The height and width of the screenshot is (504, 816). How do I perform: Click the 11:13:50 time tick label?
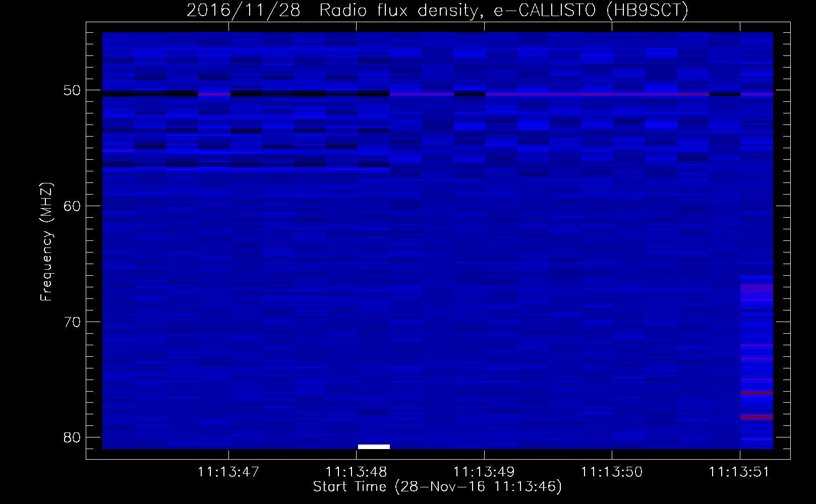612,472
